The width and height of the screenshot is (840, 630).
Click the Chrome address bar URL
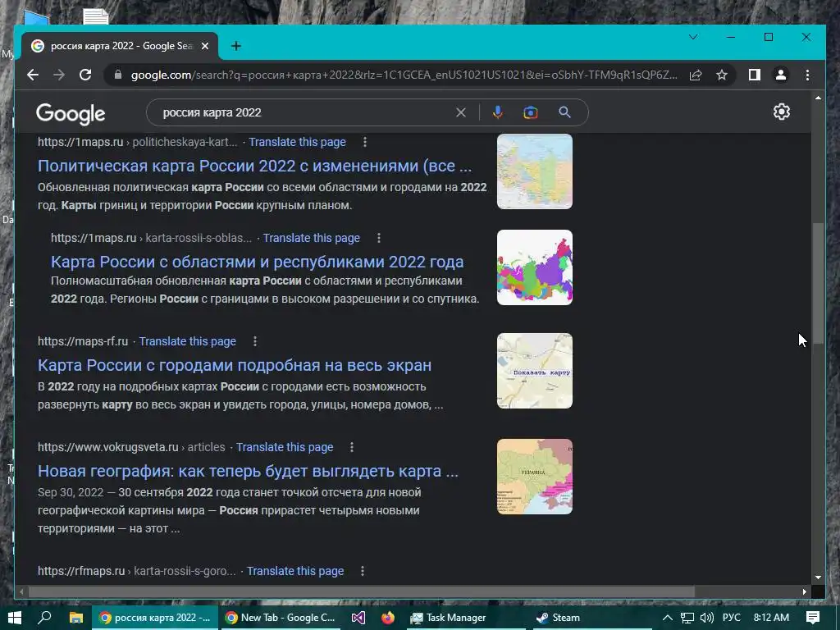(404, 75)
